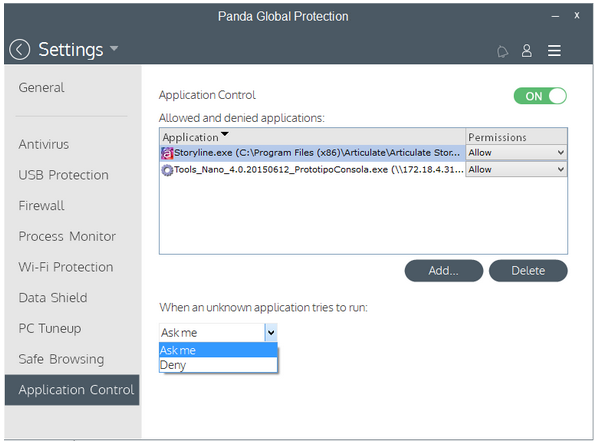Open Antivirus settings section
This screenshot has height=445, width=597.
(x=44, y=144)
